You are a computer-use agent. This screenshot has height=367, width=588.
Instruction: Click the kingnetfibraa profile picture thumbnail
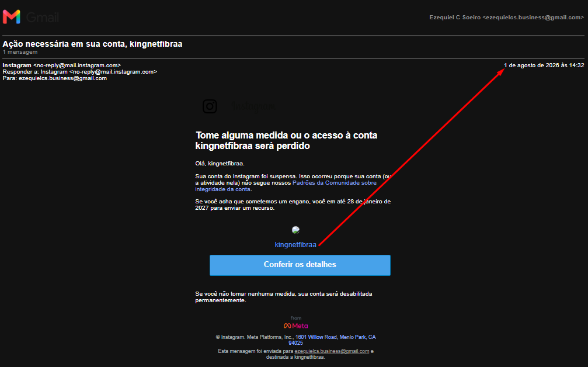295,230
